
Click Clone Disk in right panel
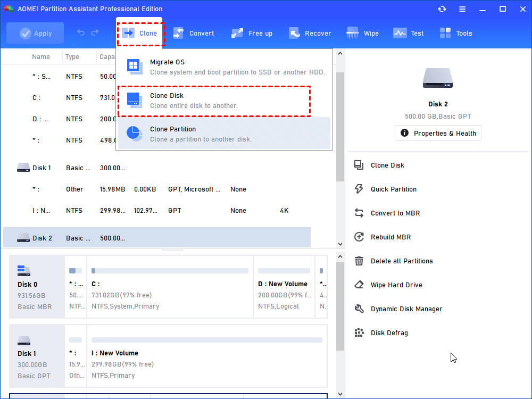click(387, 165)
